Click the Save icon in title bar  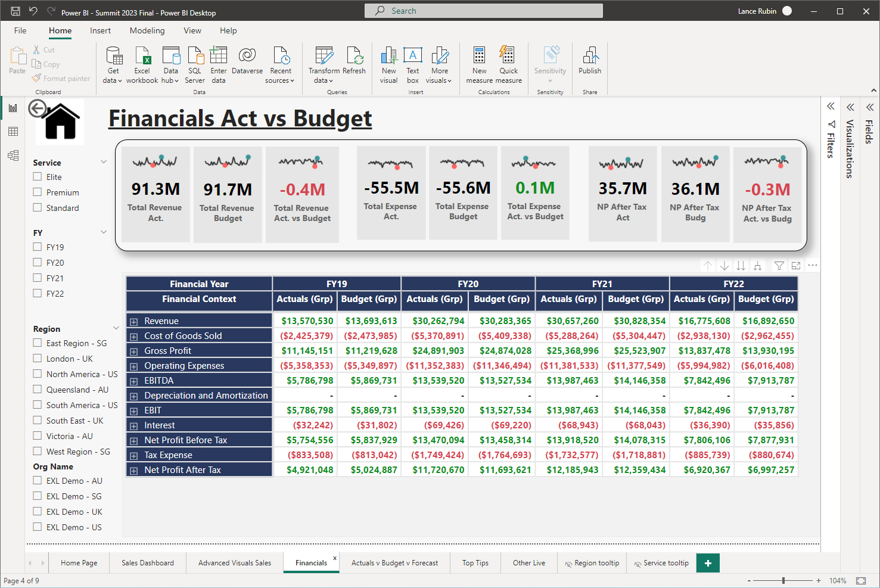point(15,11)
